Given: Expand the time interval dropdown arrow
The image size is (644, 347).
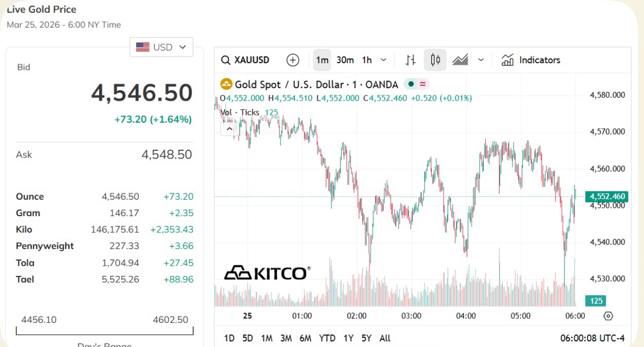Looking at the screenshot, I should [383, 60].
